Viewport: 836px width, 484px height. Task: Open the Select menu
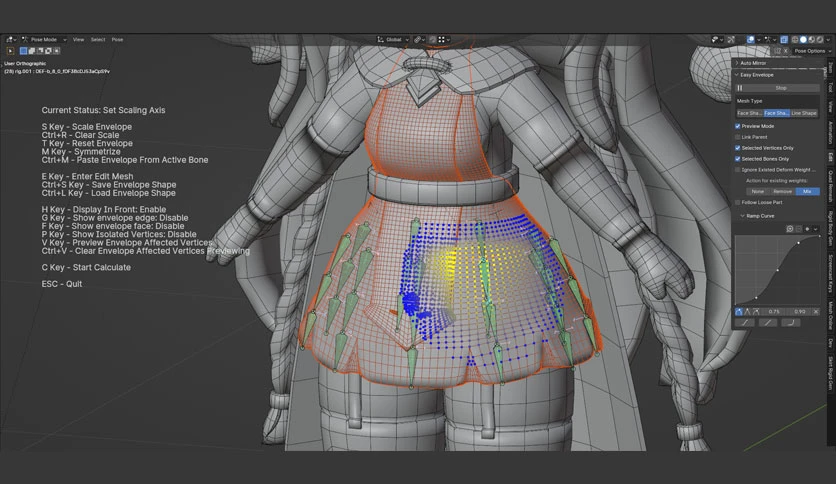[x=98, y=39]
